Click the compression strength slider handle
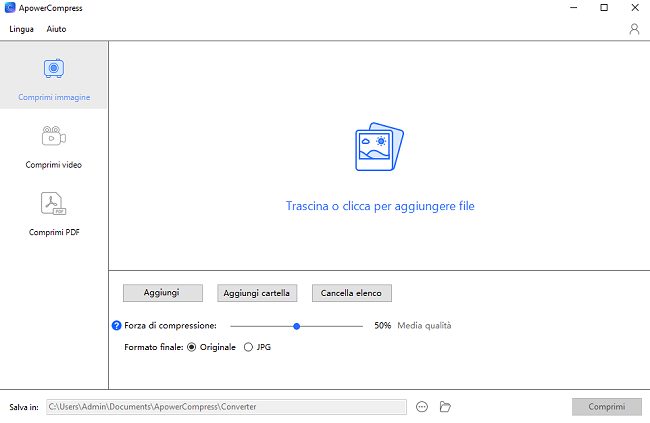Image resolution: width=650 pixels, height=423 pixels. click(x=297, y=326)
